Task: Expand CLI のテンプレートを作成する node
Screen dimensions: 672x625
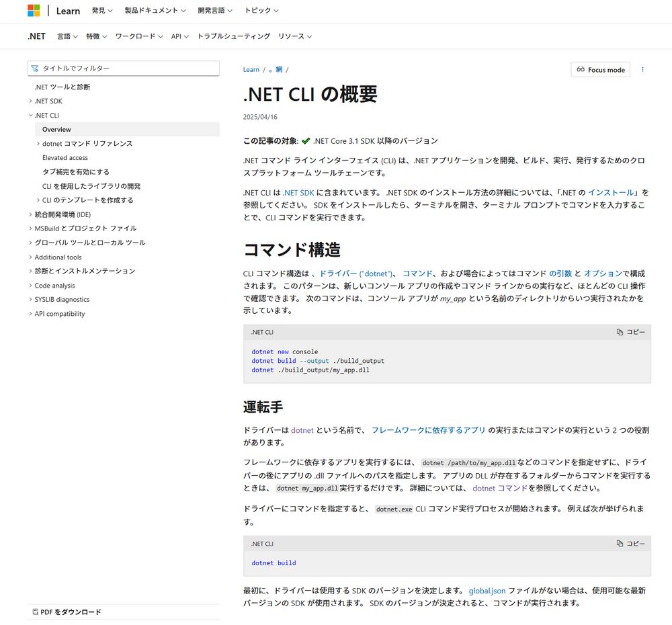Action: [x=38, y=200]
